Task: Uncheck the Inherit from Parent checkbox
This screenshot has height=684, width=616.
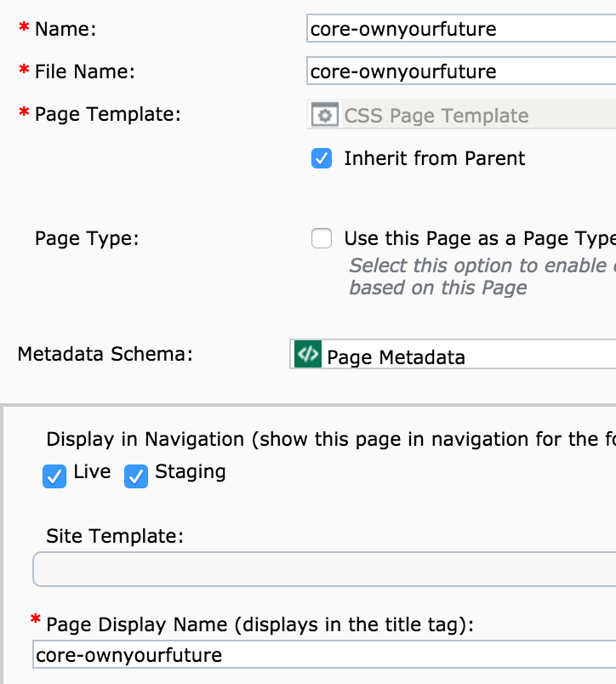Action: tap(322, 158)
